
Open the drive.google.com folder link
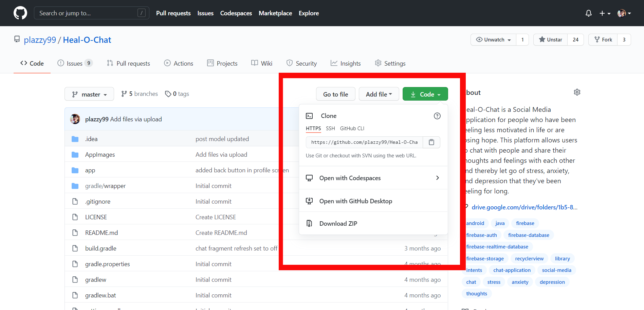click(525, 207)
